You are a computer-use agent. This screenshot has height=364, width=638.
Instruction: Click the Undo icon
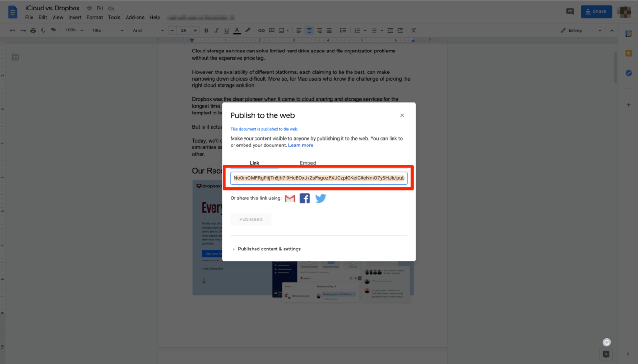click(x=12, y=30)
